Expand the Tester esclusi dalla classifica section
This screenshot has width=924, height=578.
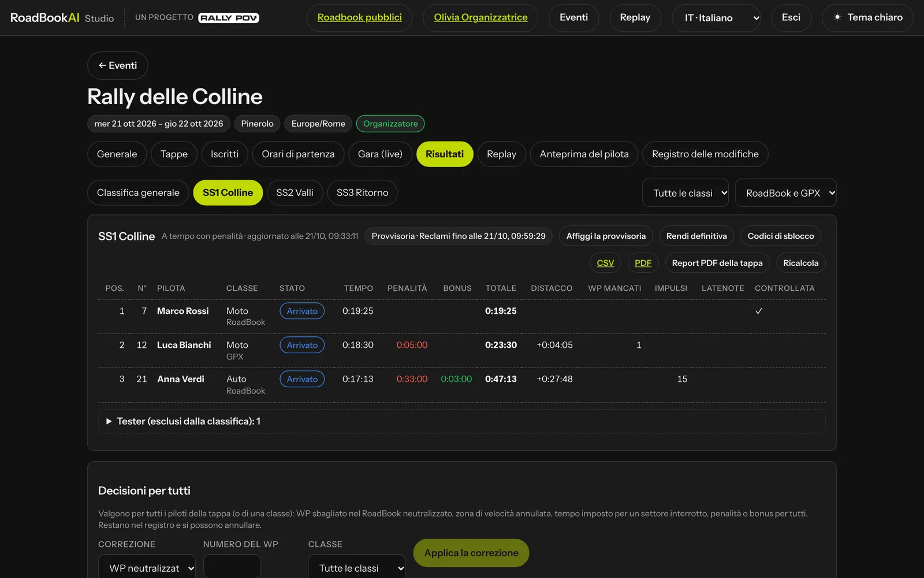coord(461,421)
